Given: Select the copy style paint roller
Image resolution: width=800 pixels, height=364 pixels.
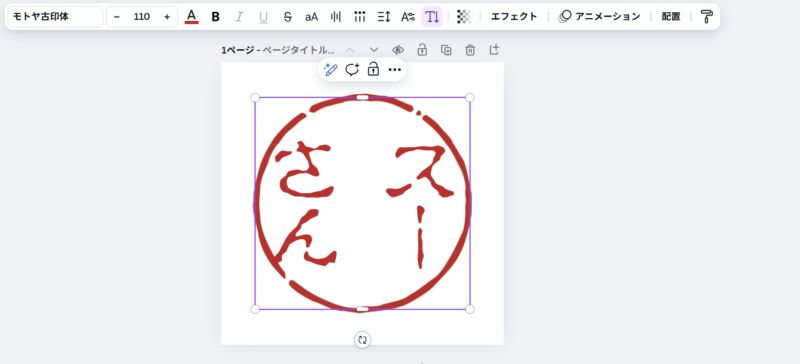Looking at the screenshot, I should click(706, 17).
